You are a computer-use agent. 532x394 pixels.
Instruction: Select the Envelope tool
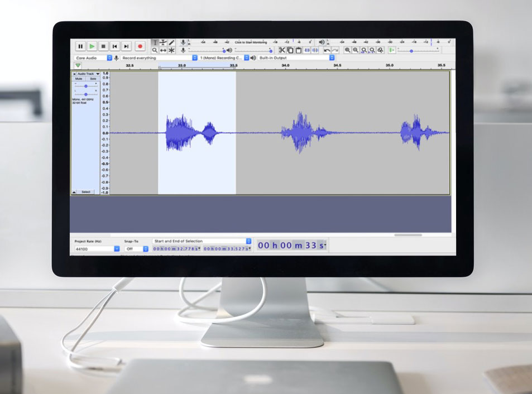click(163, 42)
